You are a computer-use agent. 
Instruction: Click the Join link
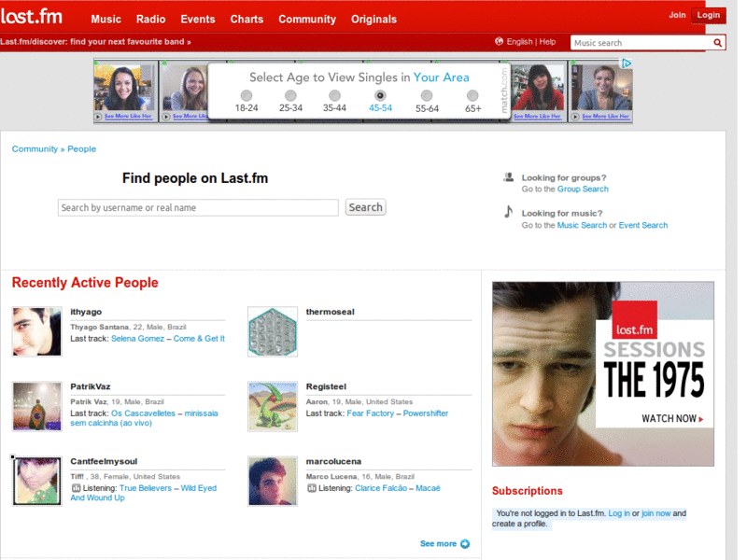[x=677, y=15]
